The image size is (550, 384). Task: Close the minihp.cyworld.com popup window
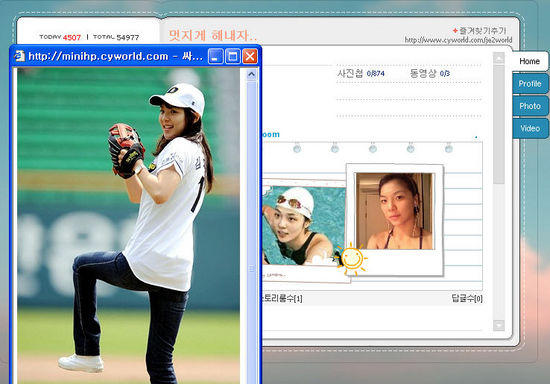(250, 56)
